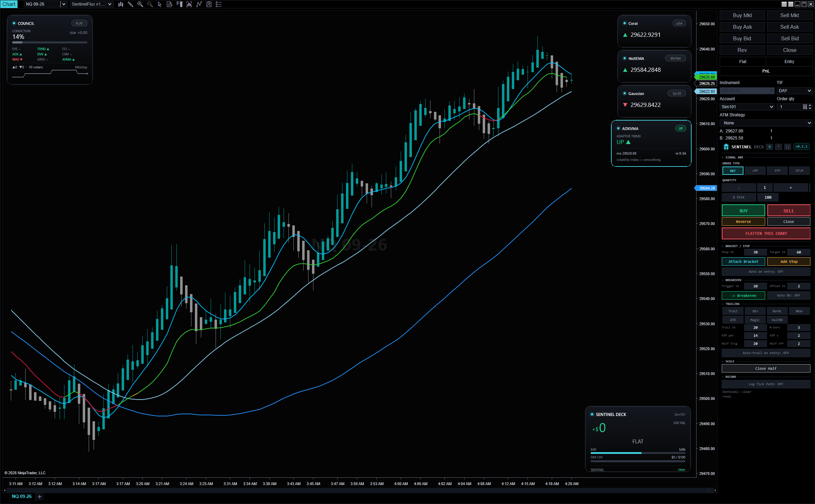Toggle Auto on entry: OFF

[766, 272]
